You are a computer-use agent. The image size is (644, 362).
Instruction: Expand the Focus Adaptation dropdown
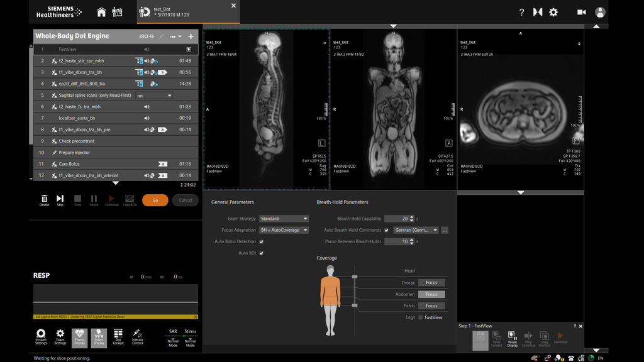[284, 230]
